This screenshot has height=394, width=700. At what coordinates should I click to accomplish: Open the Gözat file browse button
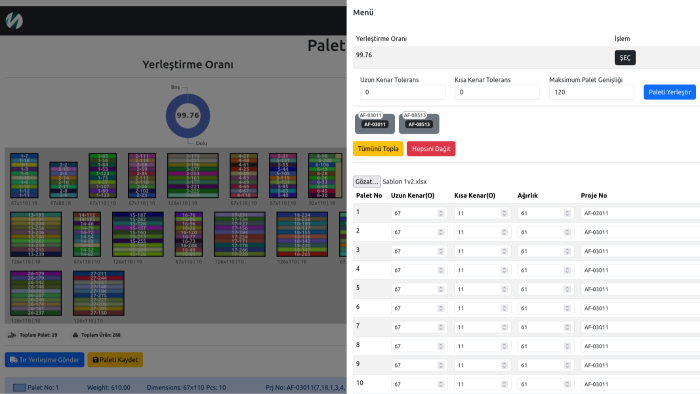tap(367, 182)
